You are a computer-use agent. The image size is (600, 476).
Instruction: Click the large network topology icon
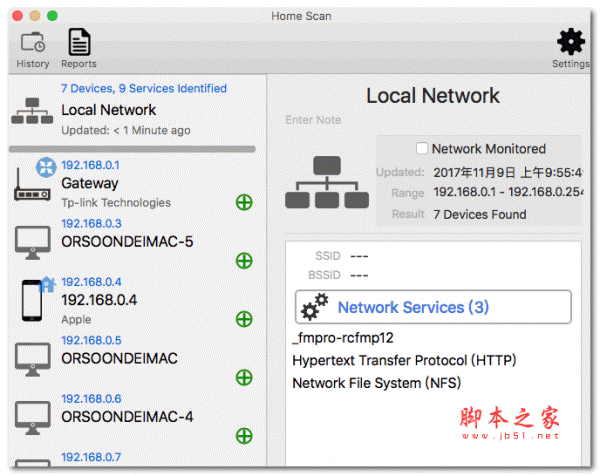(325, 182)
